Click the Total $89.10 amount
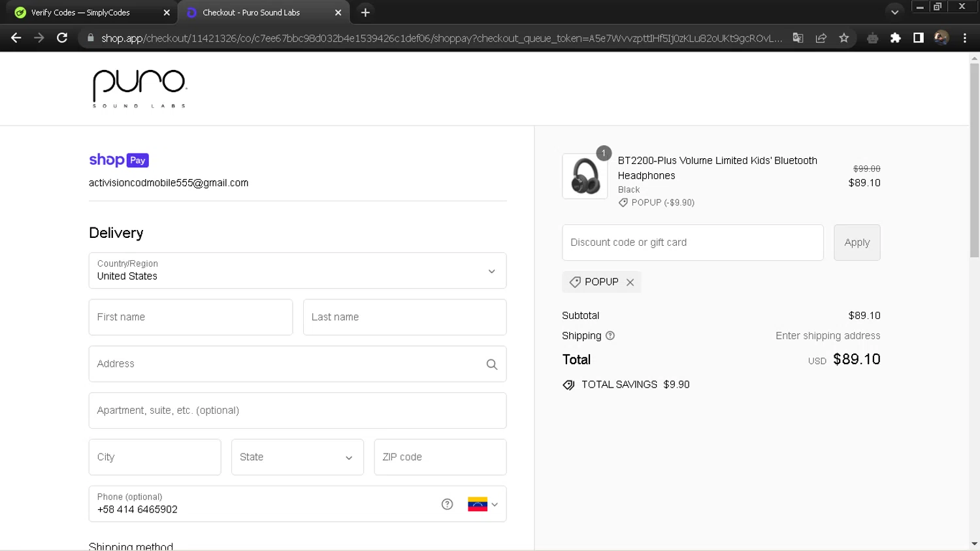 [857, 359]
